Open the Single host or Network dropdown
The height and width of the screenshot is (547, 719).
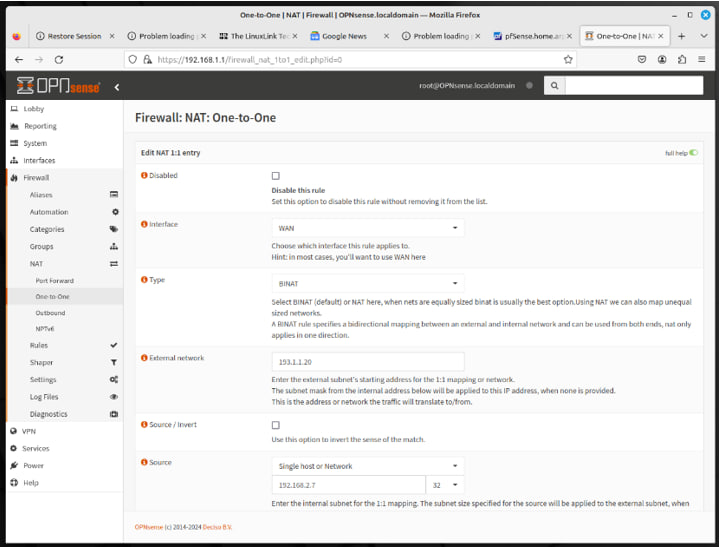[368, 466]
